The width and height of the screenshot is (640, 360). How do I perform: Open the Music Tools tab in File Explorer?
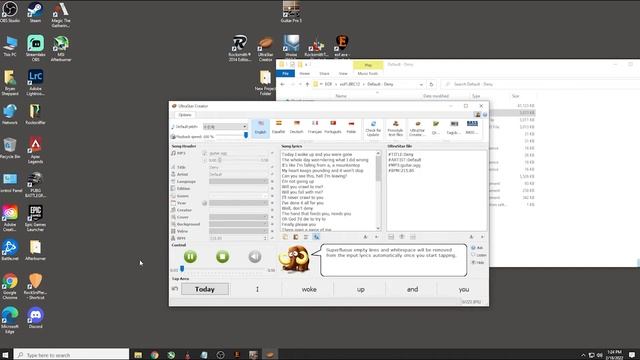368,73
